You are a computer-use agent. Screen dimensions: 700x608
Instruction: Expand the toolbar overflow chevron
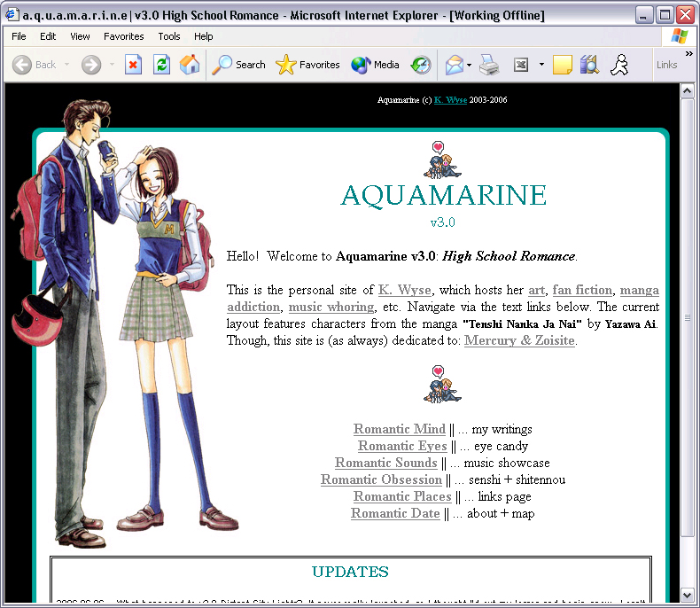[x=689, y=53]
